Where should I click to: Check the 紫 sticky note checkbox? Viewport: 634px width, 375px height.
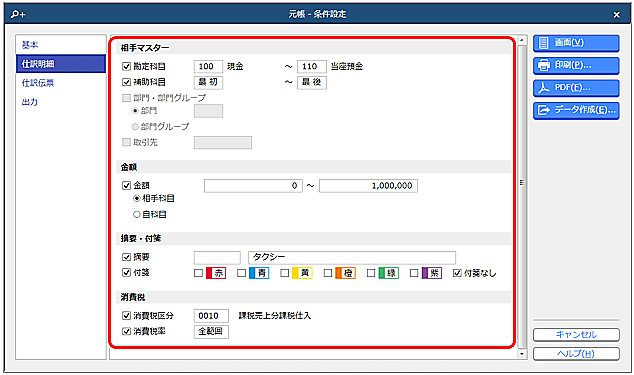[414, 273]
